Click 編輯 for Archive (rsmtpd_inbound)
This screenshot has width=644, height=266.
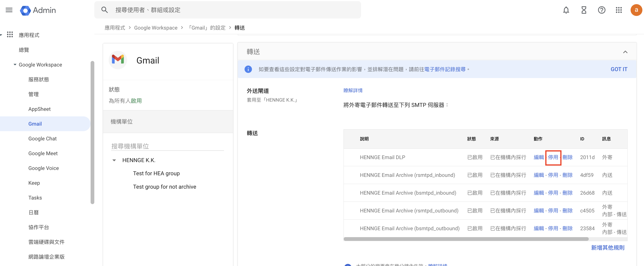point(539,175)
